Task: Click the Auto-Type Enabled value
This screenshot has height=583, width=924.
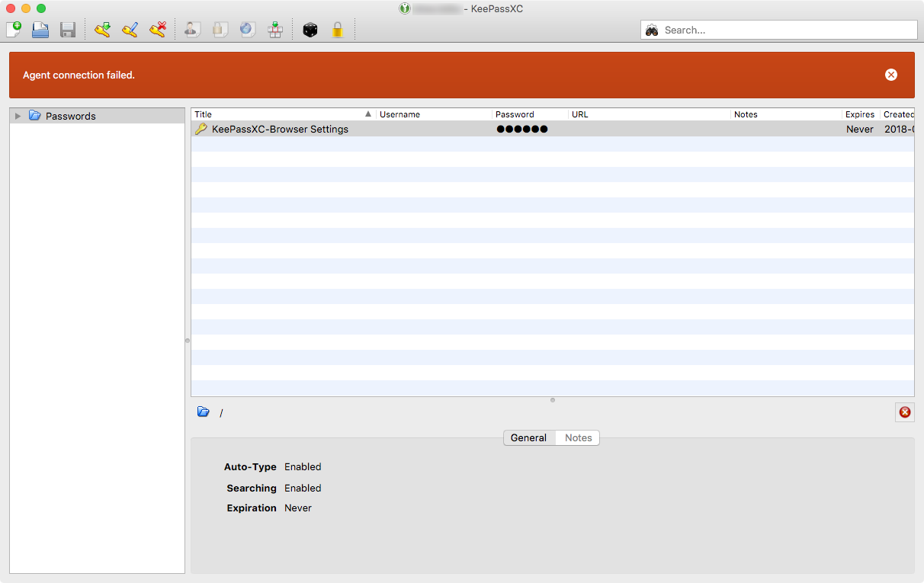Action: point(303,466)
